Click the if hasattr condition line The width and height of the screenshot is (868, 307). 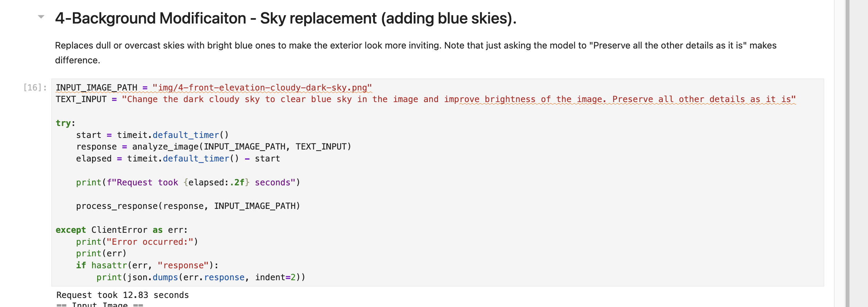tap(147, 265)
